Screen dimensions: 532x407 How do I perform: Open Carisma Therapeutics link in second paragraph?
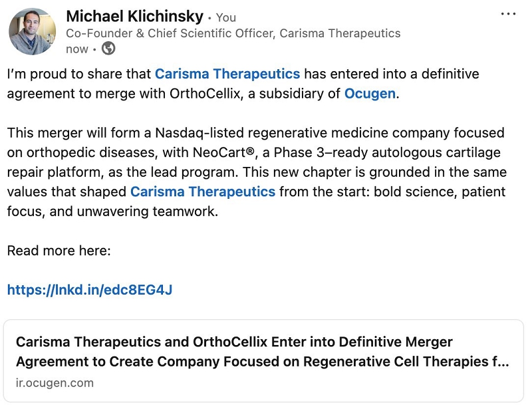pyautogui.click(x=203, y=192)
